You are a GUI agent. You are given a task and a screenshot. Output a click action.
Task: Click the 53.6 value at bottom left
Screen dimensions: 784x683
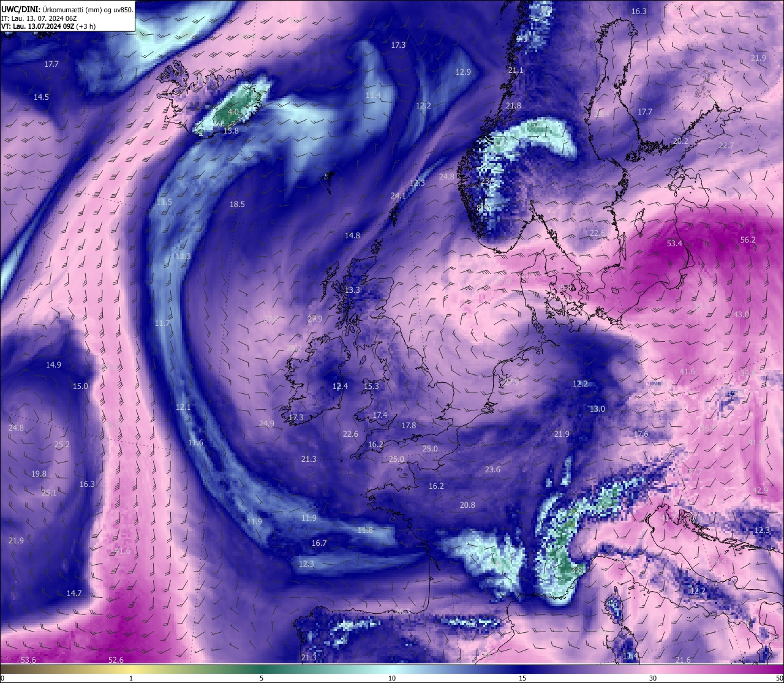28,660
